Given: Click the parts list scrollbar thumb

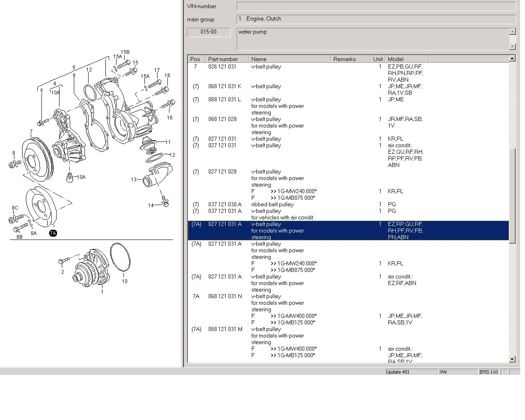Looking at the screenshot, I should tap(512, 196).
